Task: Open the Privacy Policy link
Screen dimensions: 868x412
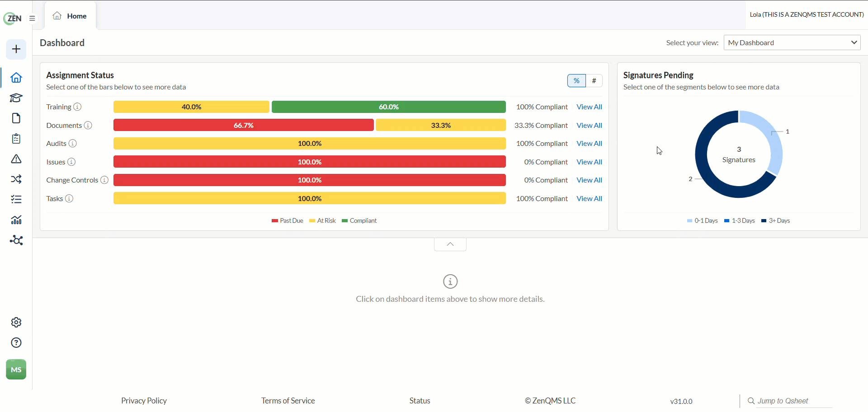Action: [x=144, y=401]
